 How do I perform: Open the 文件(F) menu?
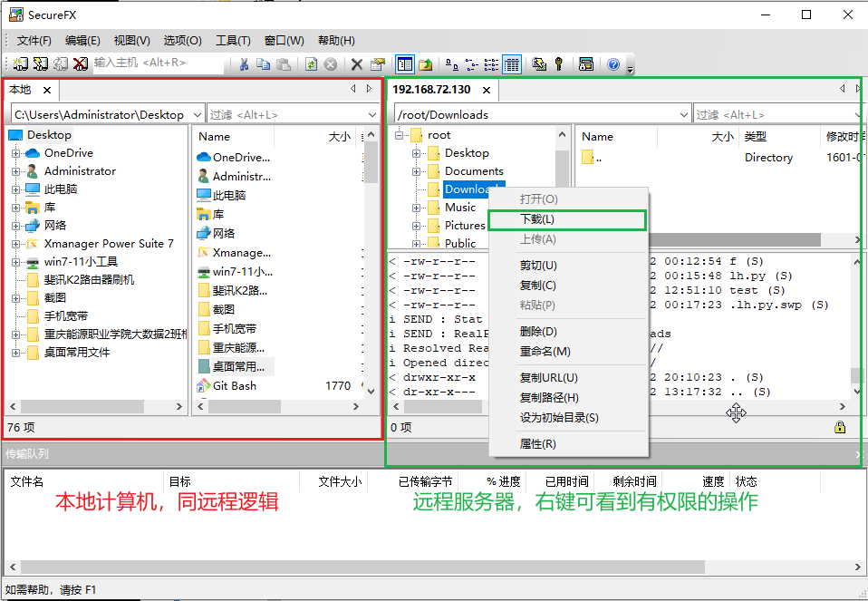34,41
